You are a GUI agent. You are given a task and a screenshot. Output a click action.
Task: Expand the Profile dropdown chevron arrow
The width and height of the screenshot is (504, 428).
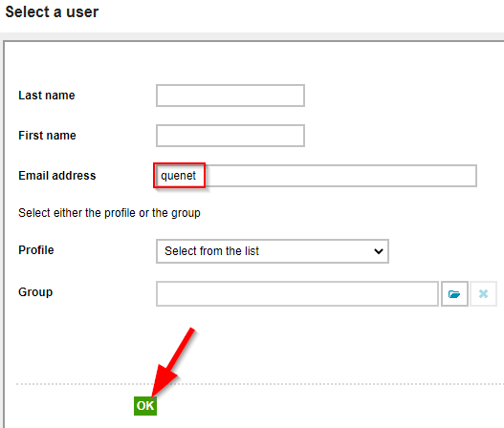[x=379, y=251]
